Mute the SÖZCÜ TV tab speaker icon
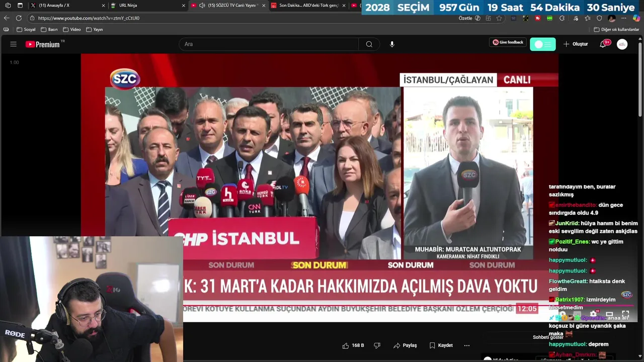Screen dimensions: 644x362 click(202, 6)
